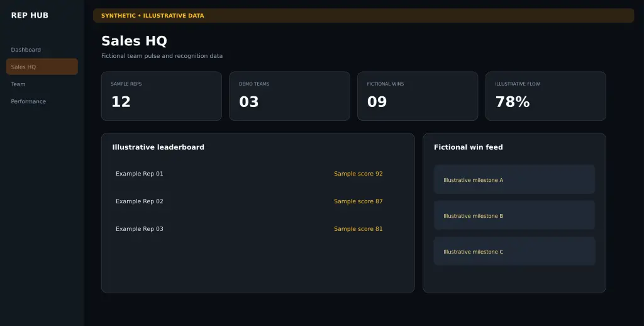Image resolution: width=644 pixels, height=326 pixels.
Task: Click the Fictional win feed heading
Action: [468, 147]
